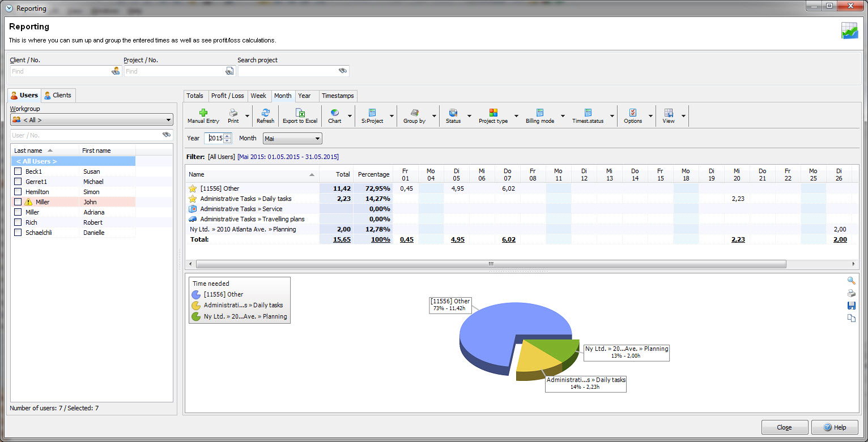Click the Help button

point(834,427)
